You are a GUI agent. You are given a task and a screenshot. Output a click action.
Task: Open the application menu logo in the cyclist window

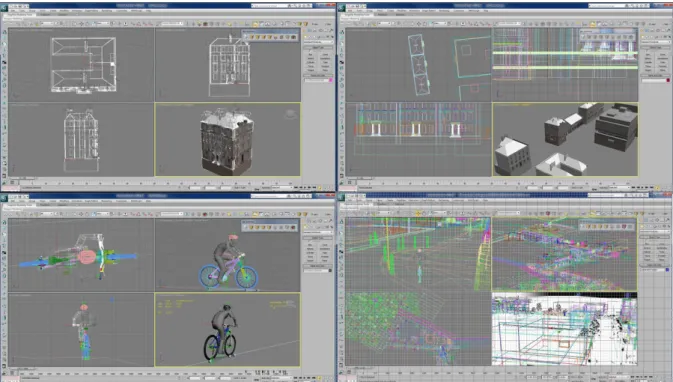point(4,198)
